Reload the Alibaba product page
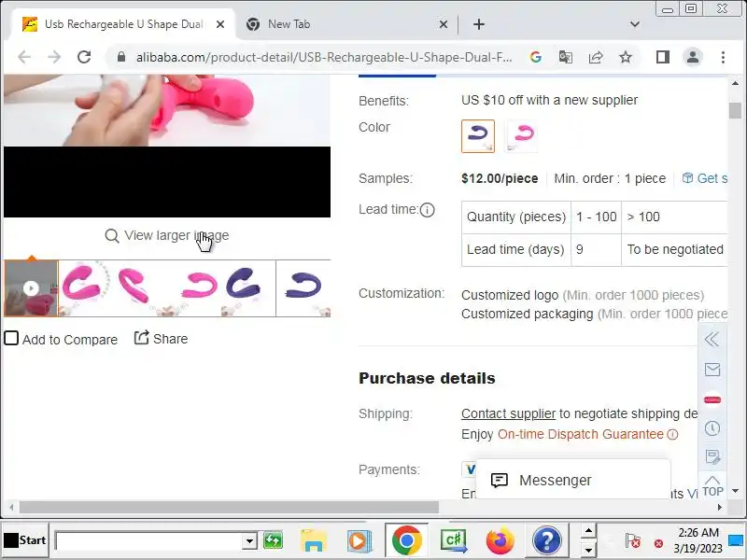Image resolution: width=747 pixels, height=560 pixels. [84, 57]
